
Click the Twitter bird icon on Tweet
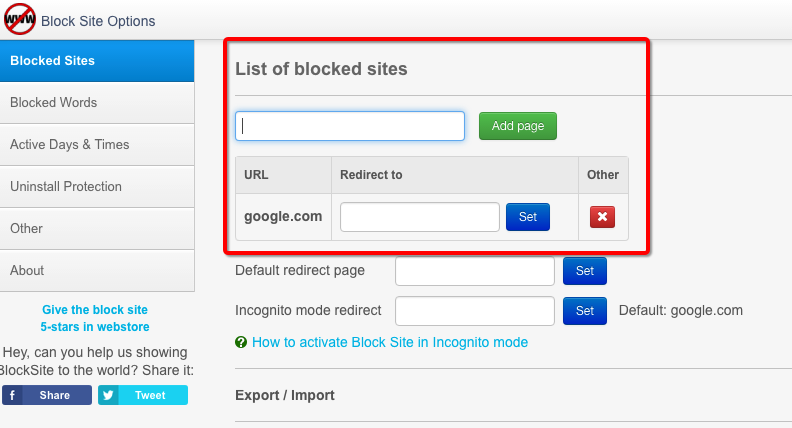pyautogui.click(x=108, y=395)
